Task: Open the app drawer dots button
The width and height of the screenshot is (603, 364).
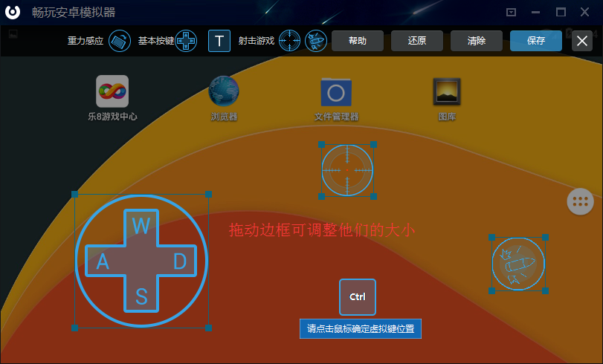Action: point(580,201)
